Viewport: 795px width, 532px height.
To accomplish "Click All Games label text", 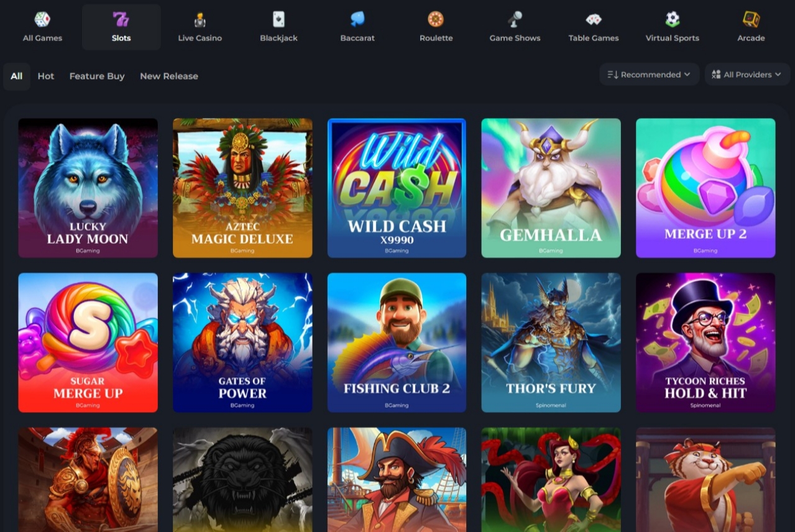I will point(42,38).
